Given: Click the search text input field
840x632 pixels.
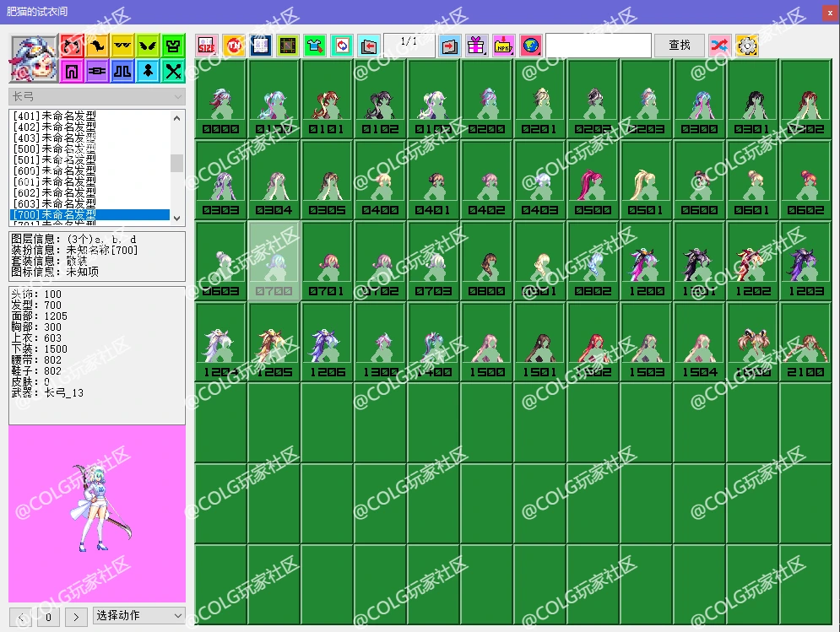Looking at the screenshot, I should click(599, 46).
